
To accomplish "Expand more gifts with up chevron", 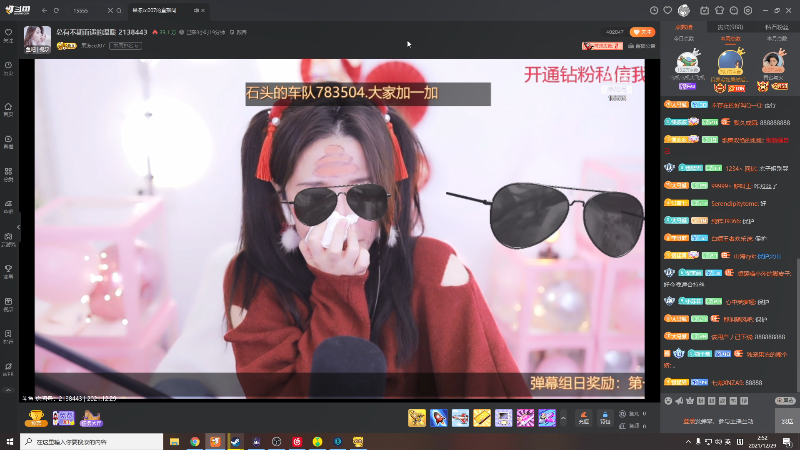I will point(563,418).
